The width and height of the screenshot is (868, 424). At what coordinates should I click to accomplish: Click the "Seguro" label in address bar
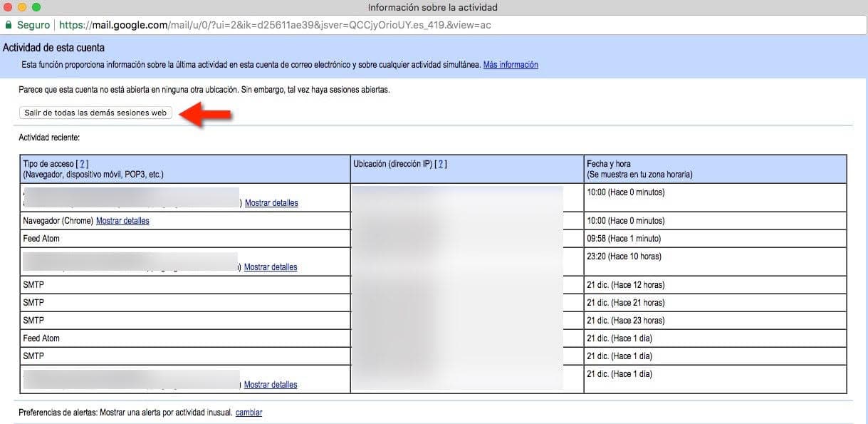[x=33, y=25]
